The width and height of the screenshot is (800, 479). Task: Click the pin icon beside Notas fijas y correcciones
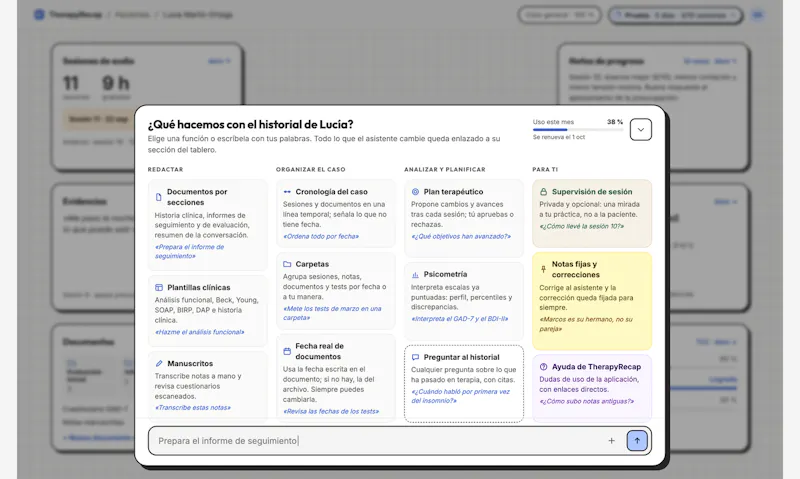[543, 269]
